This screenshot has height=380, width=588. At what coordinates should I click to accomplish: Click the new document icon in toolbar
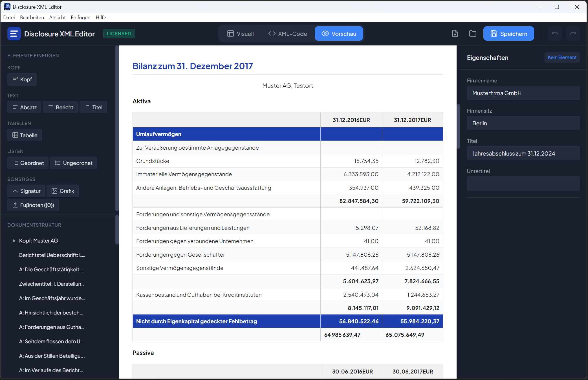pos(455,34)
